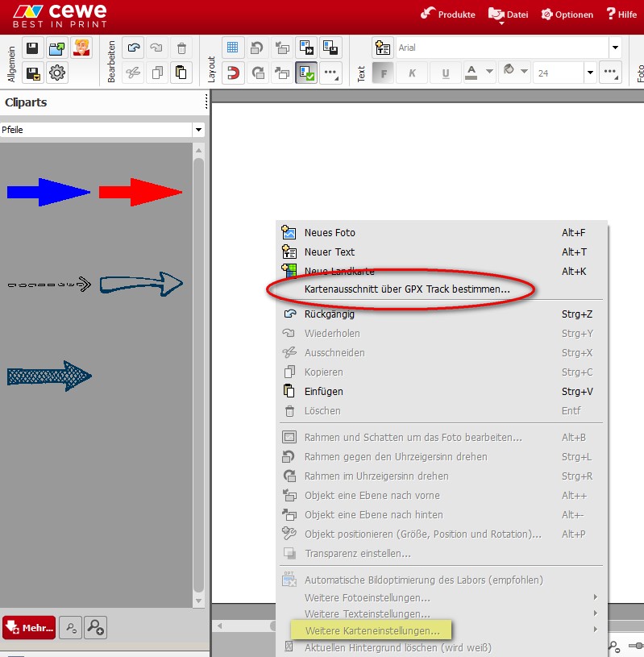
Task: Click the save project icon
Action: [x=33, y=48]
